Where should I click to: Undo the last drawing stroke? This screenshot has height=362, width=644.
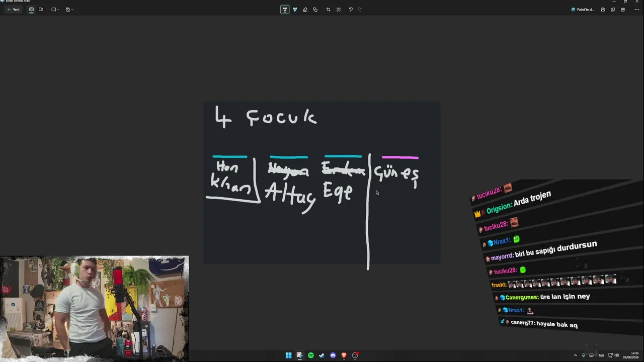pyautogui.click(x=351, y=10)
